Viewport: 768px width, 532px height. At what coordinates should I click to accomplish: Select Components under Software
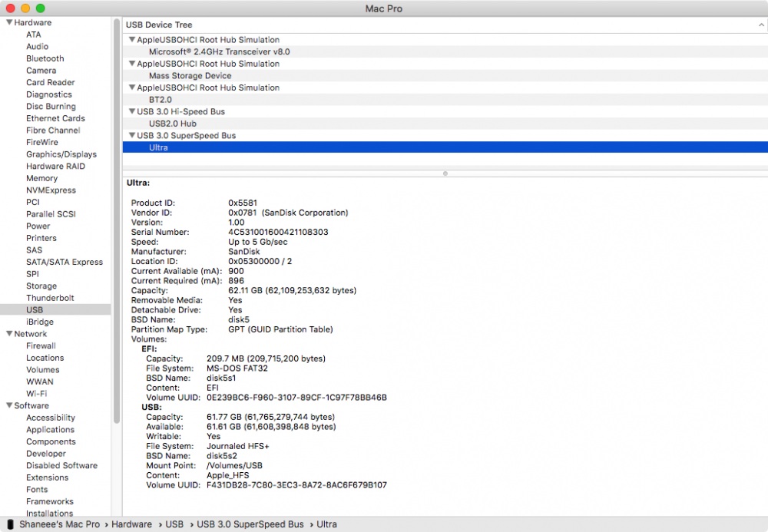[x=51, y=442]
